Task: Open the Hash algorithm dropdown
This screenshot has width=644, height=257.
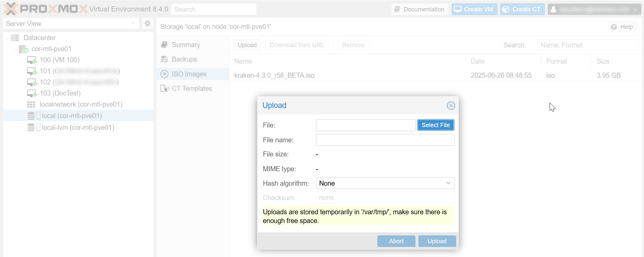Action: click(448, 183)
